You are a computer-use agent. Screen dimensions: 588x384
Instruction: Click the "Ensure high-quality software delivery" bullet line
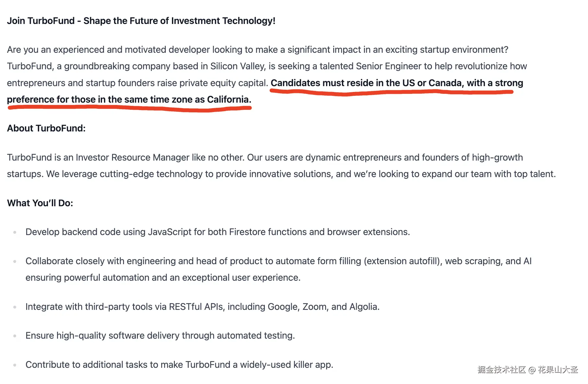coord(160,335)
